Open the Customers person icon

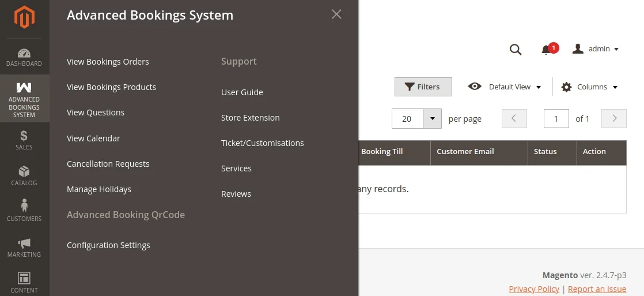click(x=24, y=212)
